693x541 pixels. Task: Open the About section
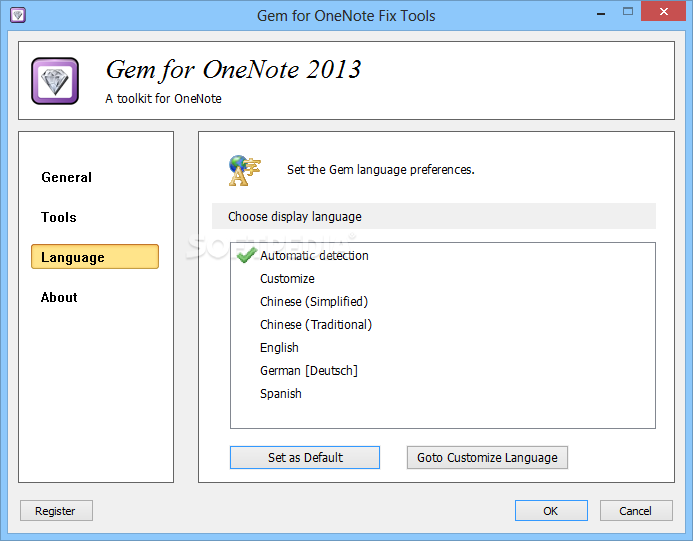[59, 297]
